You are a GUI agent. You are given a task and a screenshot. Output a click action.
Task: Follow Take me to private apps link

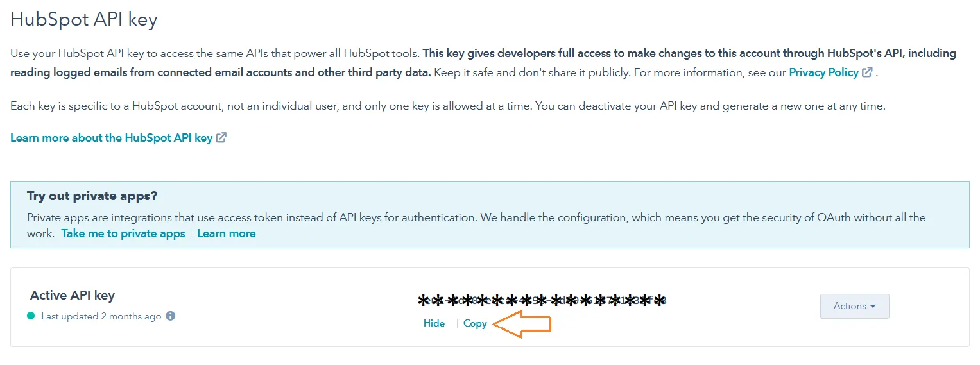tap(123, 233)
